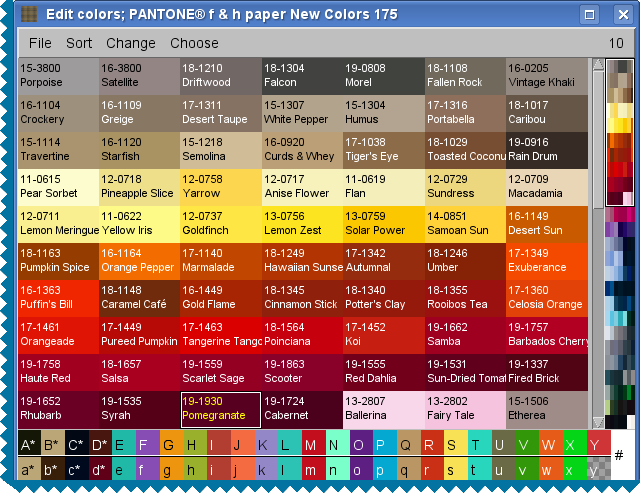Open the Change menu

[131, 43]
